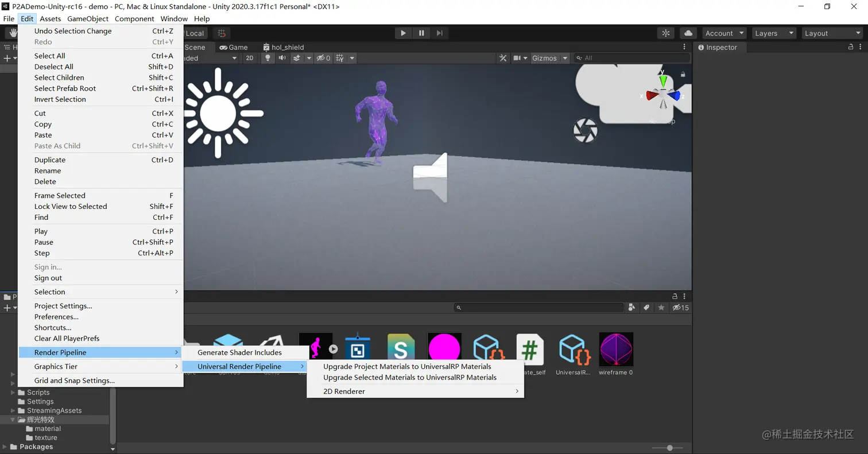868x454 pixels.
Task: Toggle scene effects layers icon
Action: tap(297, 58)
